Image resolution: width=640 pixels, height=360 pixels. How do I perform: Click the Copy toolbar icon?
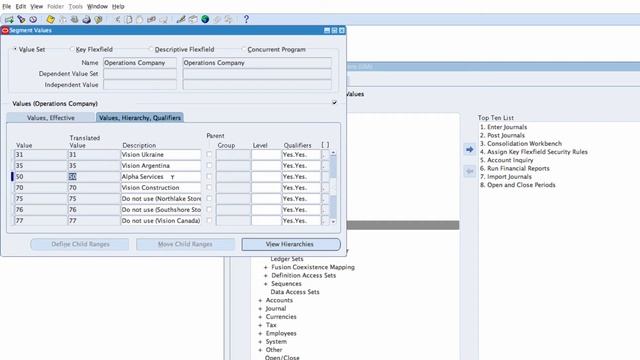[x=129, y=19]
